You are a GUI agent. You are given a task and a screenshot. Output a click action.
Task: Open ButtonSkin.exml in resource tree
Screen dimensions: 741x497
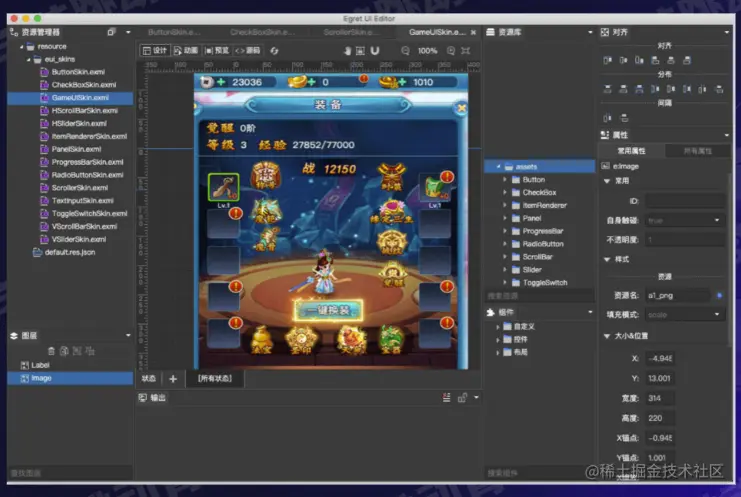(78, 72)
